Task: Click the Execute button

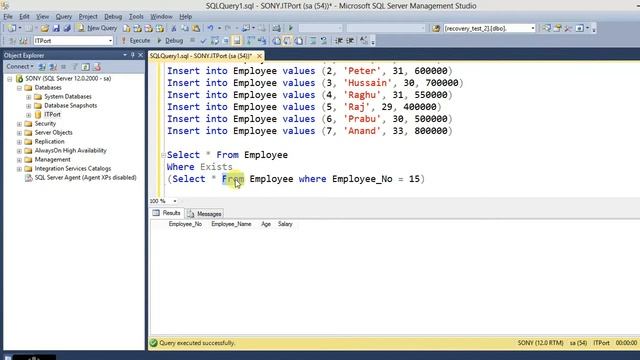Action: click(136, 40)
